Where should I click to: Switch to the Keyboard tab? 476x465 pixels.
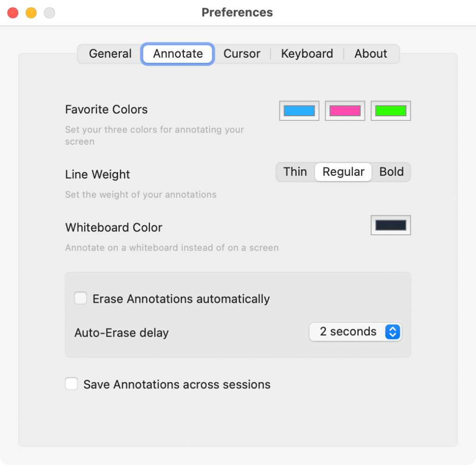click(307, 53)
